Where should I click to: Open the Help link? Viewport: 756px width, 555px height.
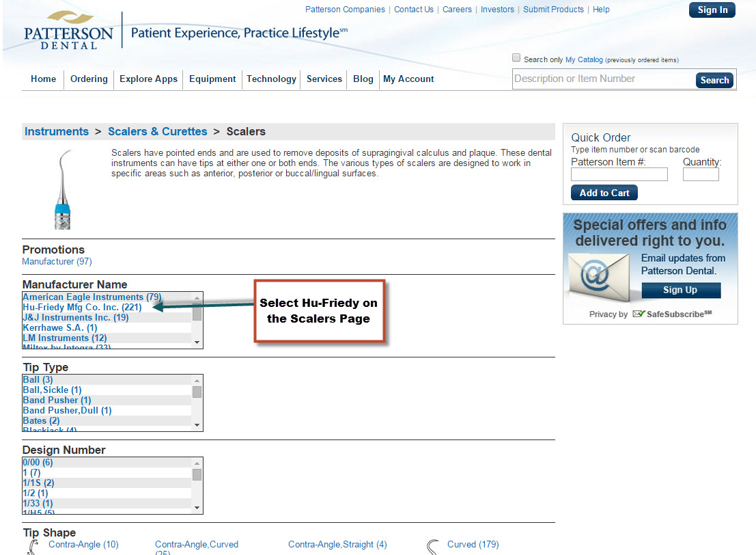pos(601,9)
